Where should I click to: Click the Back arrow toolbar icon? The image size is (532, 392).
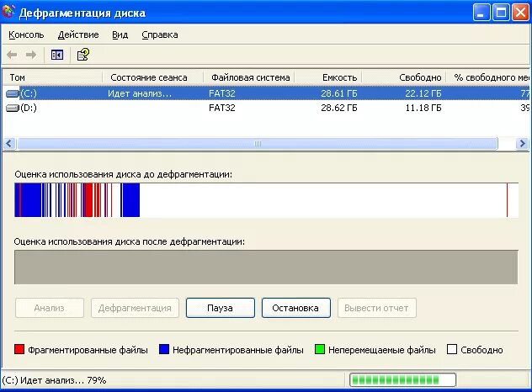tap(13, 55)
